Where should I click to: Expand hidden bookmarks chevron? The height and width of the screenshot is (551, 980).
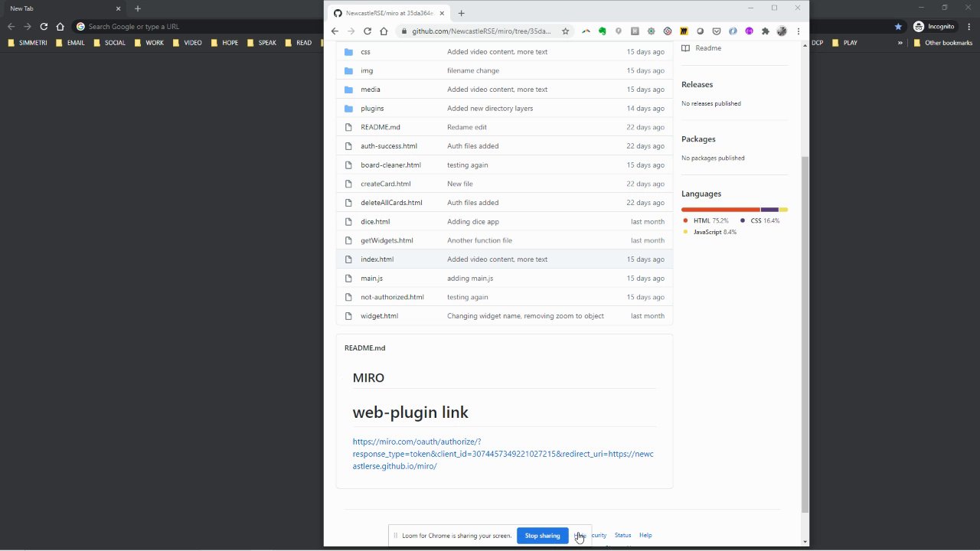[x=900, y=43]
